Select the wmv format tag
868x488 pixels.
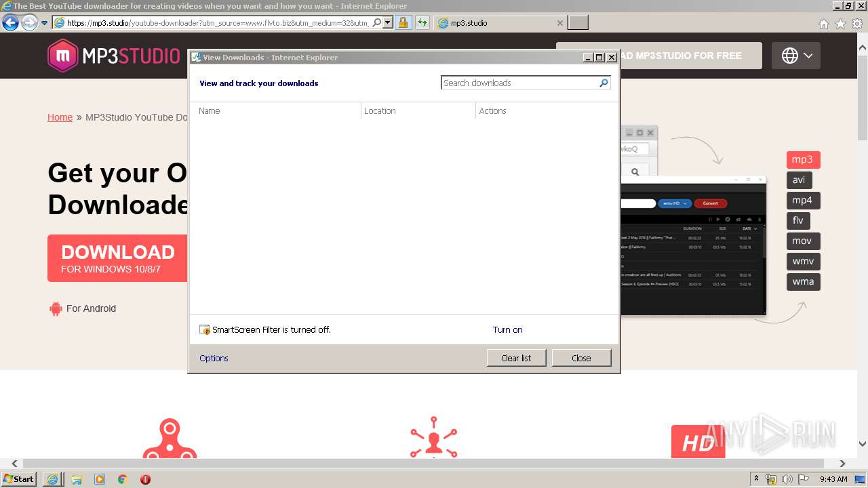(x=803, y=262)
